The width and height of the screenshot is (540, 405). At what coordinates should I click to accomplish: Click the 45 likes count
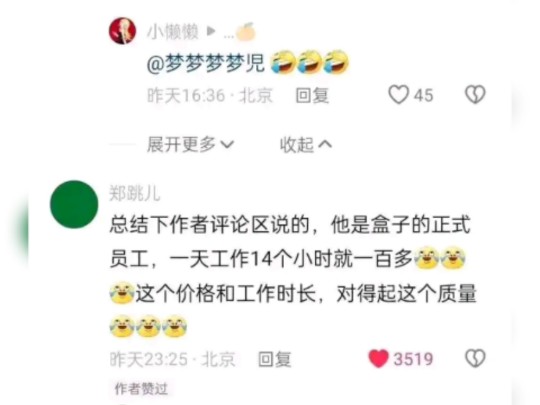423,95
